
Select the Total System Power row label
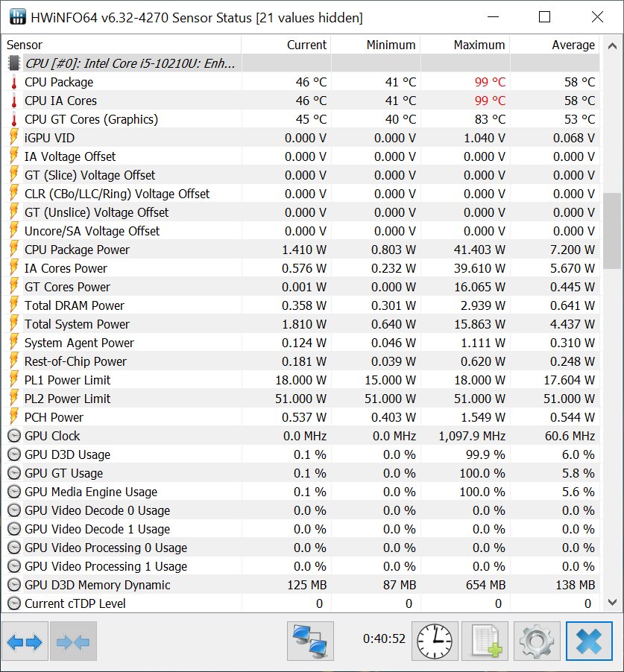[77, 324]
